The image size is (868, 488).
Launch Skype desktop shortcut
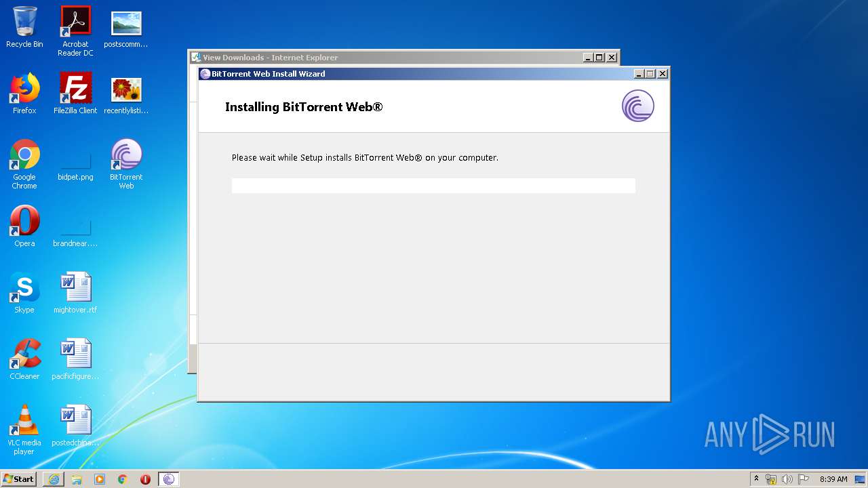click(x=24, y=293)
